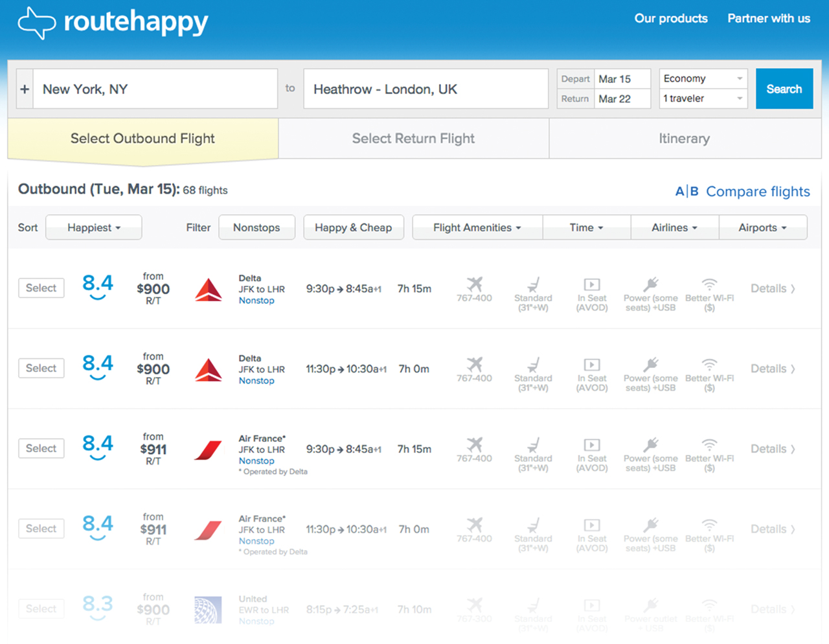This screenshot has height=644, width=829.
Task: Open the Time filter dropdown
Action: (587, 227)
